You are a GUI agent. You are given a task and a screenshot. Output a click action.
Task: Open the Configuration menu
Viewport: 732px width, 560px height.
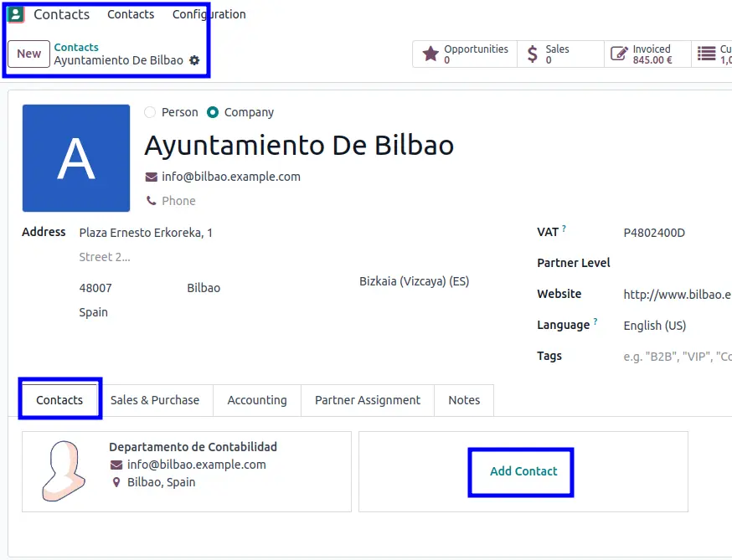[209, 14]
